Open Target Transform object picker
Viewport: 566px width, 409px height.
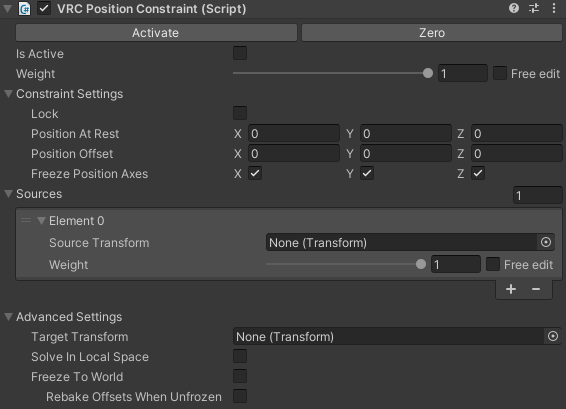point(553,336)
